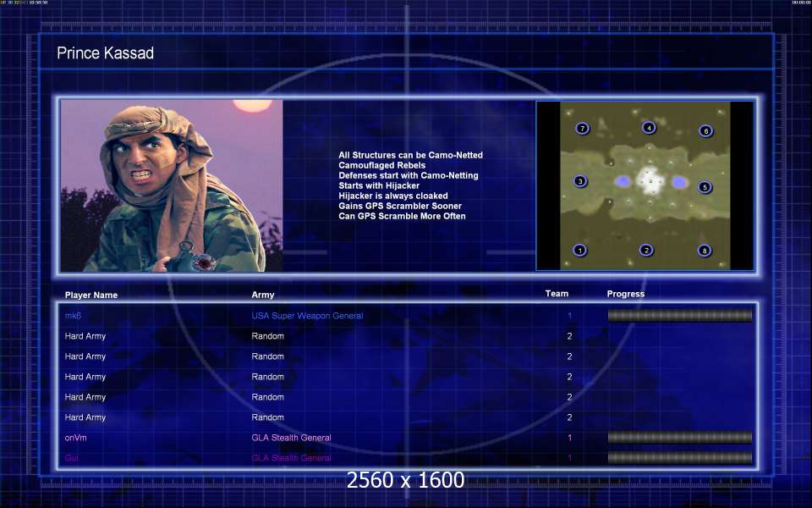Viewport: 812px width, 508px height.
Task: Click the Progress column header
Action: 625,294
